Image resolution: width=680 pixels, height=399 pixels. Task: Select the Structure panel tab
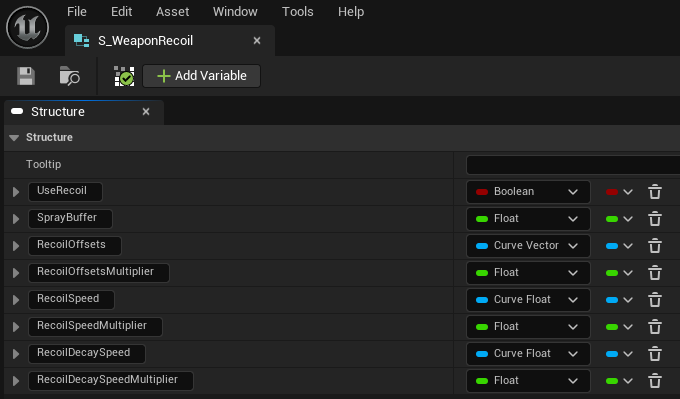pyautogui.click(x=84, y=112)
